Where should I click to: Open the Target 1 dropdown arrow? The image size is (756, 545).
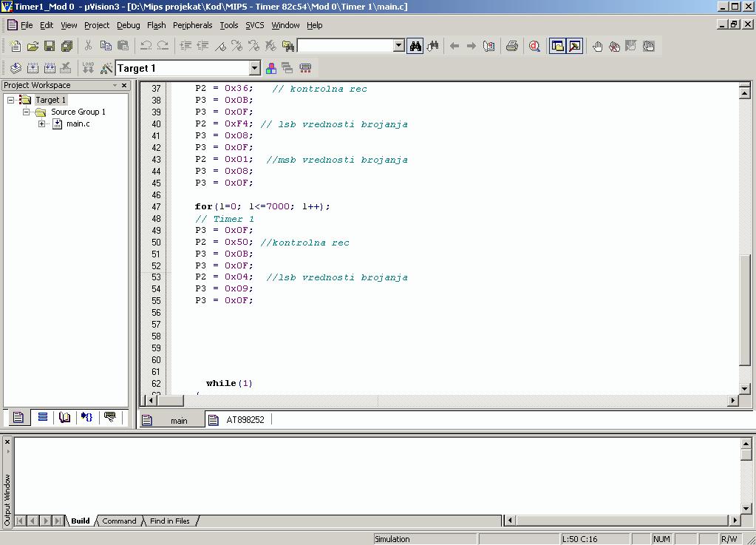(x=255, y=68)
